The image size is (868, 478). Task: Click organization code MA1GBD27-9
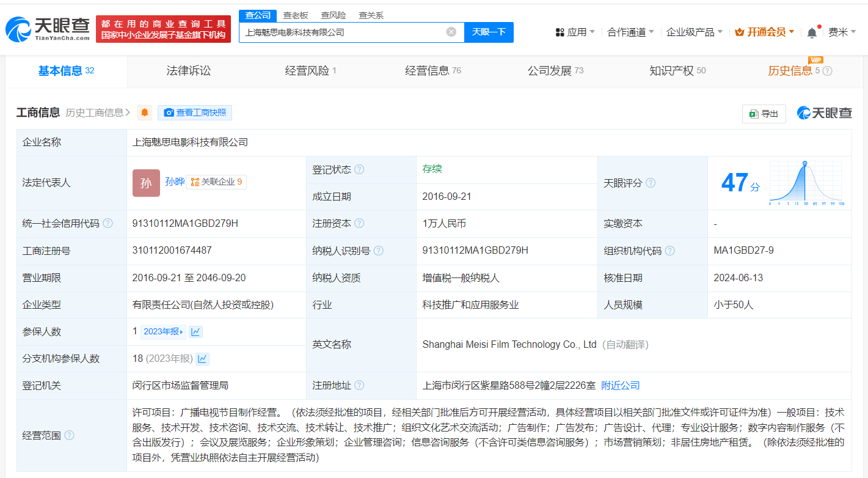click(743, 251)
